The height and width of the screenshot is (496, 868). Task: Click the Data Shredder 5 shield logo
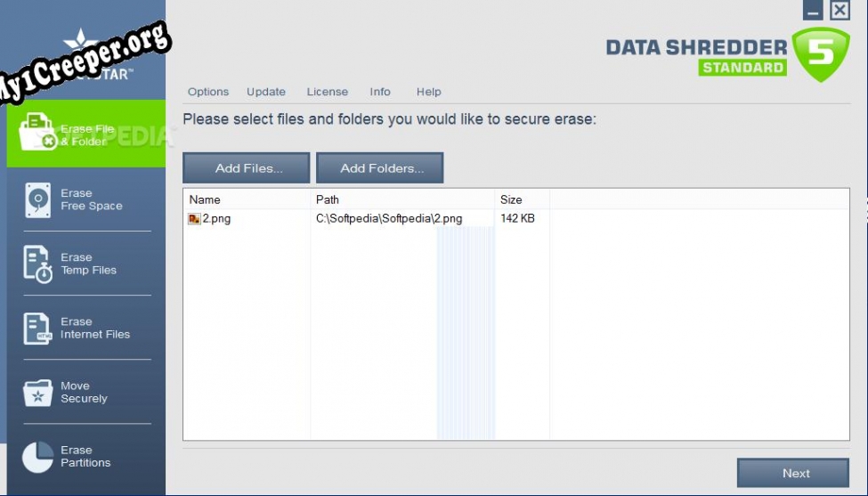point(821,53)
